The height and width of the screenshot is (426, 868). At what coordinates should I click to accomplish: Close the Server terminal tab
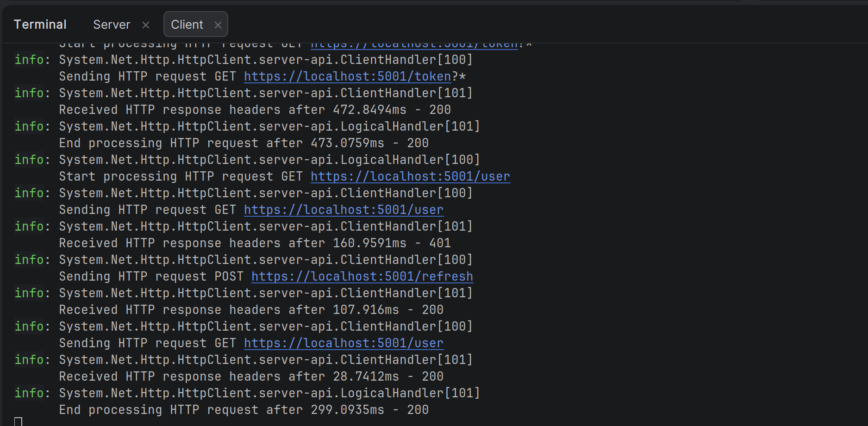pyautogui.click(x=146, y=25)
